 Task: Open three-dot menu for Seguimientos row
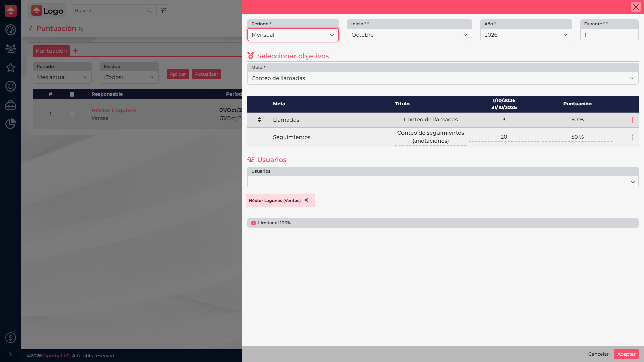(x=633, y=137)
